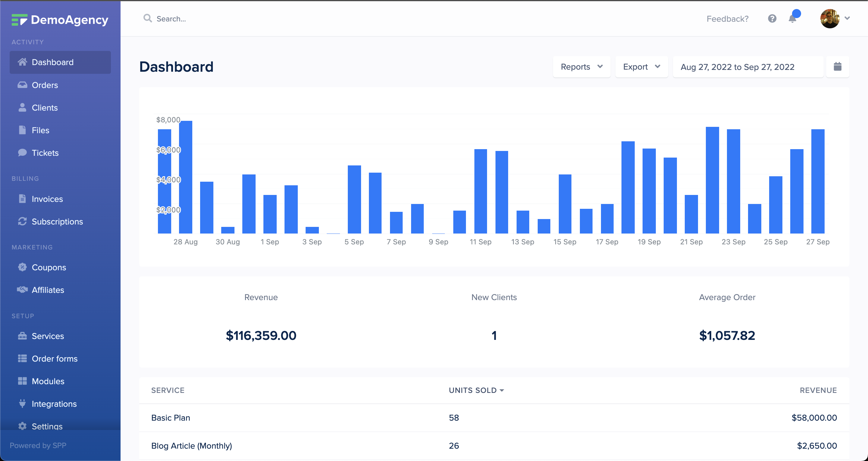Click the 23 Sep revenue bar

[x=733, y=181]
